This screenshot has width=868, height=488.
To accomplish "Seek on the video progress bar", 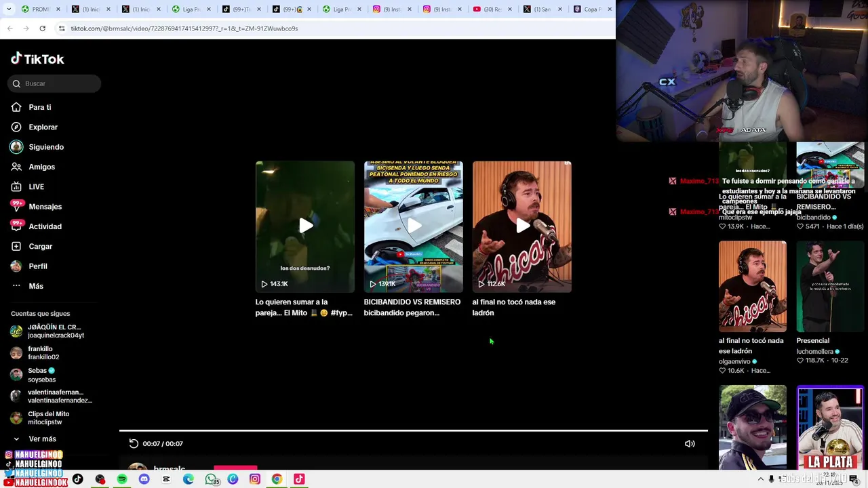I will 414,430.
